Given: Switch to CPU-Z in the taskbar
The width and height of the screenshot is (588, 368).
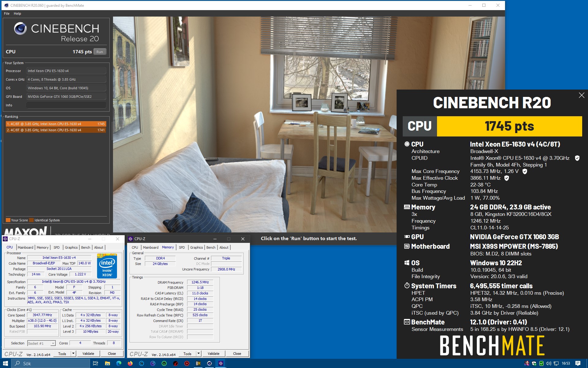Looking at the screenshot, I should click(x=221, y=363).
